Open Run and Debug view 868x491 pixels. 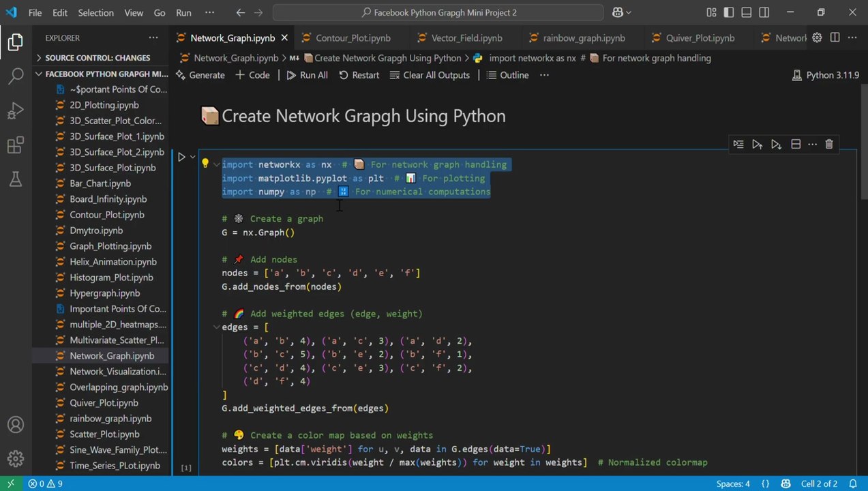(x=15, y=110)
